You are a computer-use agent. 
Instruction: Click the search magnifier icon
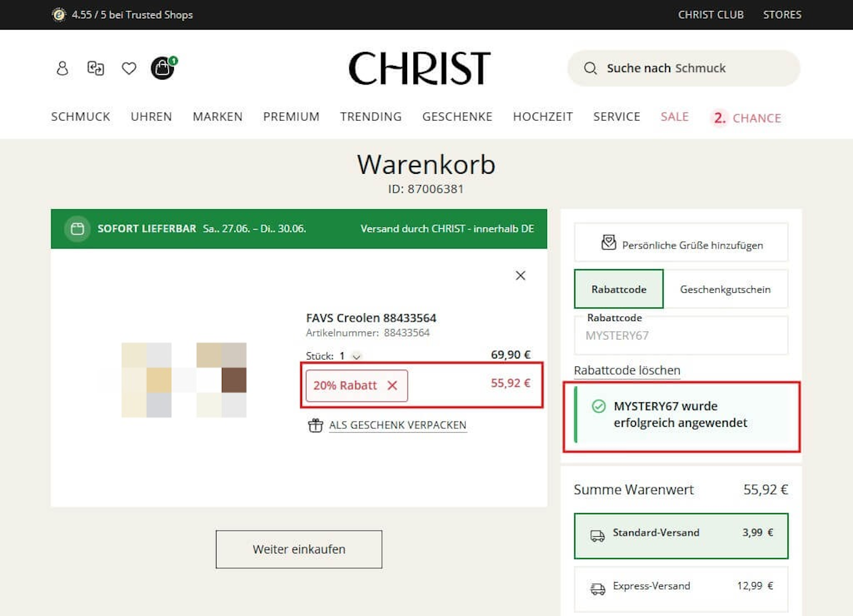[x=590, y=68]
